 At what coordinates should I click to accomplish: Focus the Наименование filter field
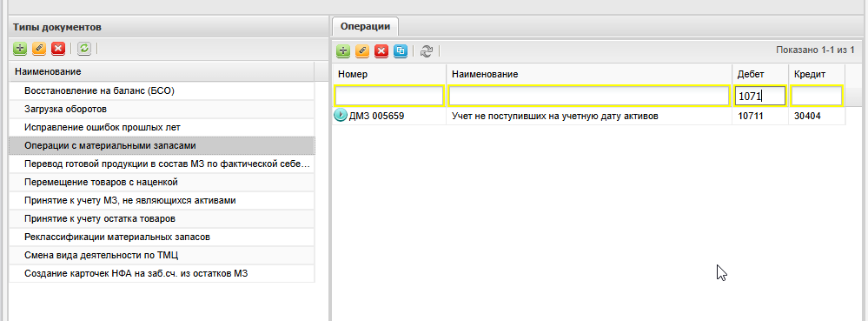pyautogui.click(x=589, y=96)
